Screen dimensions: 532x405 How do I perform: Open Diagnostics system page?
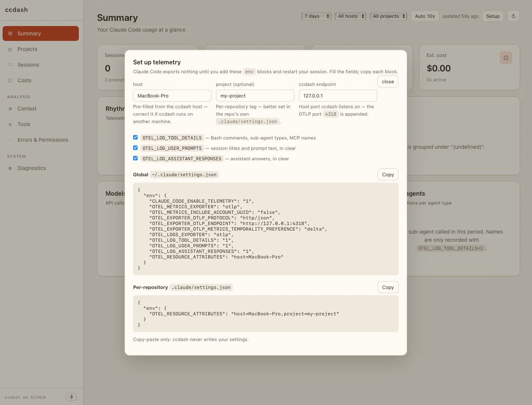point(41,168)
